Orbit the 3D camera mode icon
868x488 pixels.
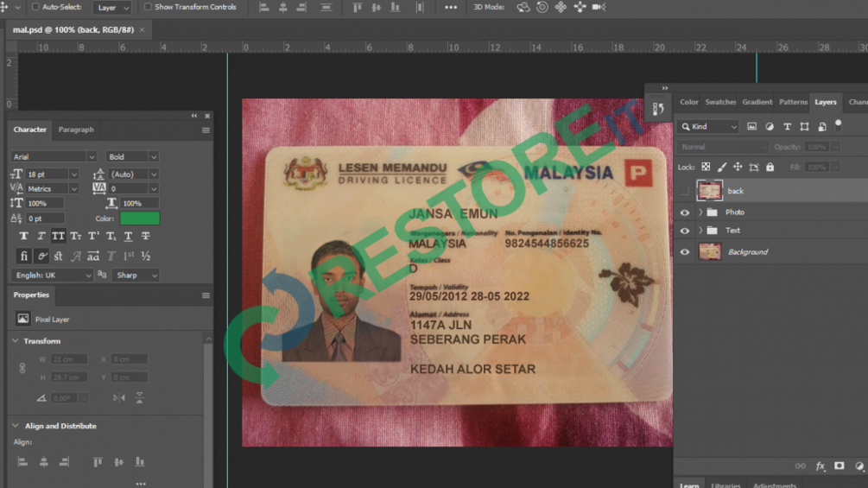coord(523,7)
